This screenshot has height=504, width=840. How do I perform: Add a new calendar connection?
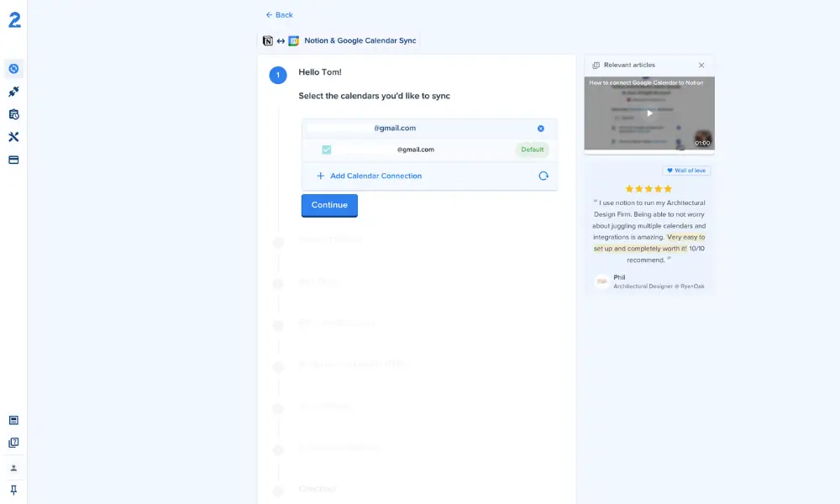click(x=369, y=176)
